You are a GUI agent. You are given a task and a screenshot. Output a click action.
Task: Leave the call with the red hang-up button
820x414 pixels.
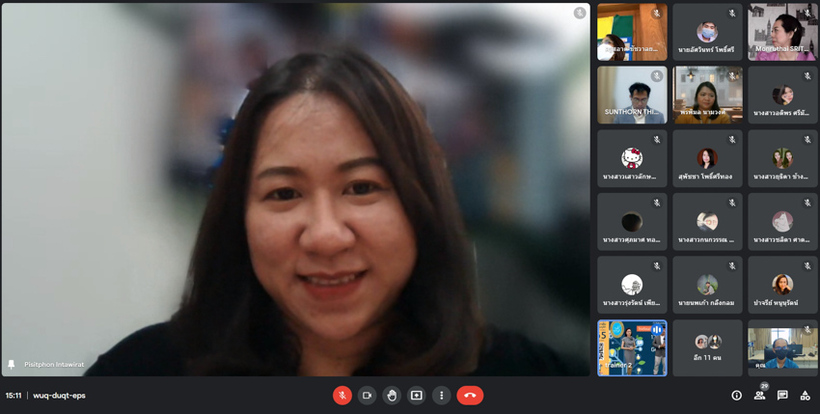[470, 395]
